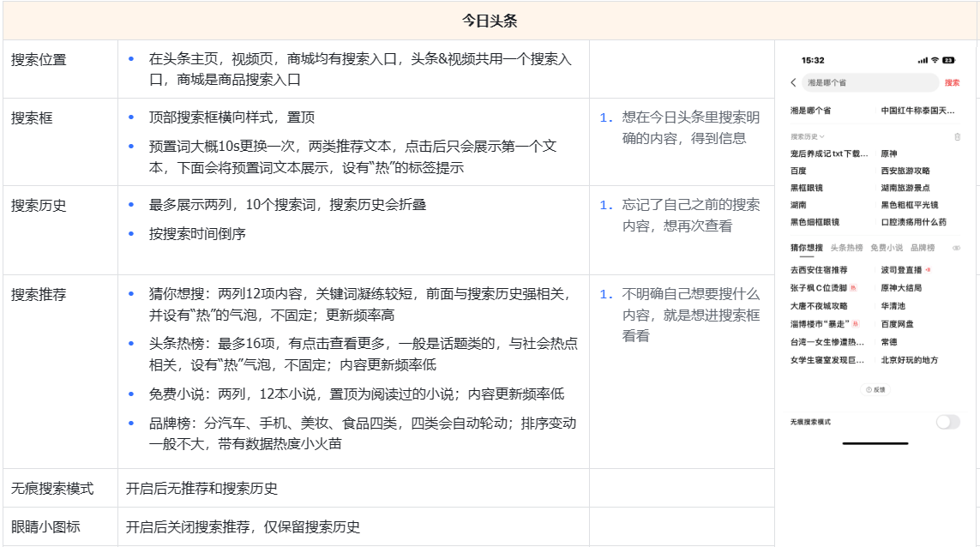Open recommendation 淄博楼市"暴走"
980x547 pixels.
tap(820, 324)
